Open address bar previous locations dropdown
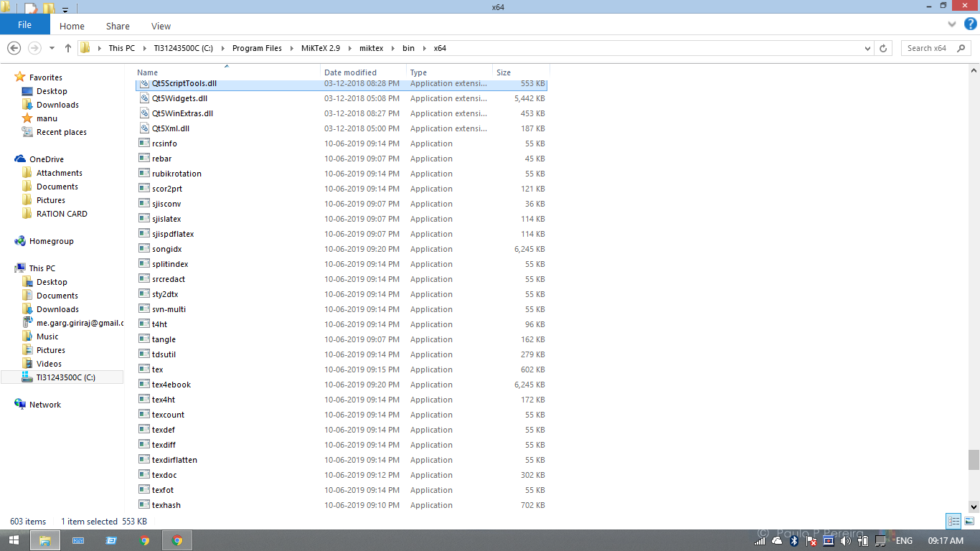The width and height of the screenshot is (980, 551). click(867, 48)
